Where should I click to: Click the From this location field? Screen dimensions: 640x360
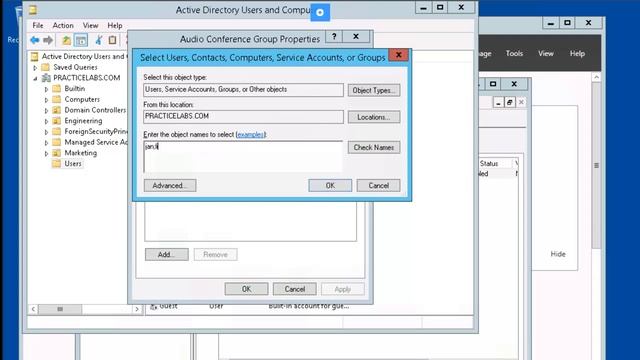(243, 117)
